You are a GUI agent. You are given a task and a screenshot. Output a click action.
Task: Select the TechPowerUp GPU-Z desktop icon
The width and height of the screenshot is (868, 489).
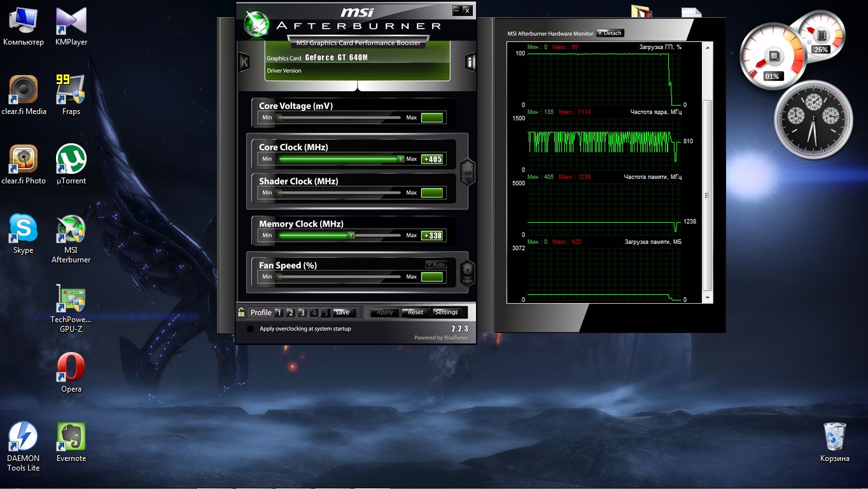click(x=71, y=309)
